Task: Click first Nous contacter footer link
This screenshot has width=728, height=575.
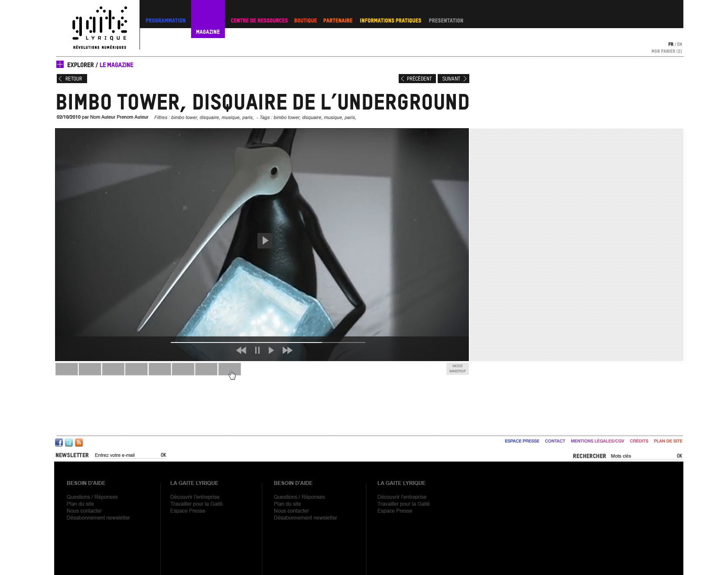Action: (84, 511)
